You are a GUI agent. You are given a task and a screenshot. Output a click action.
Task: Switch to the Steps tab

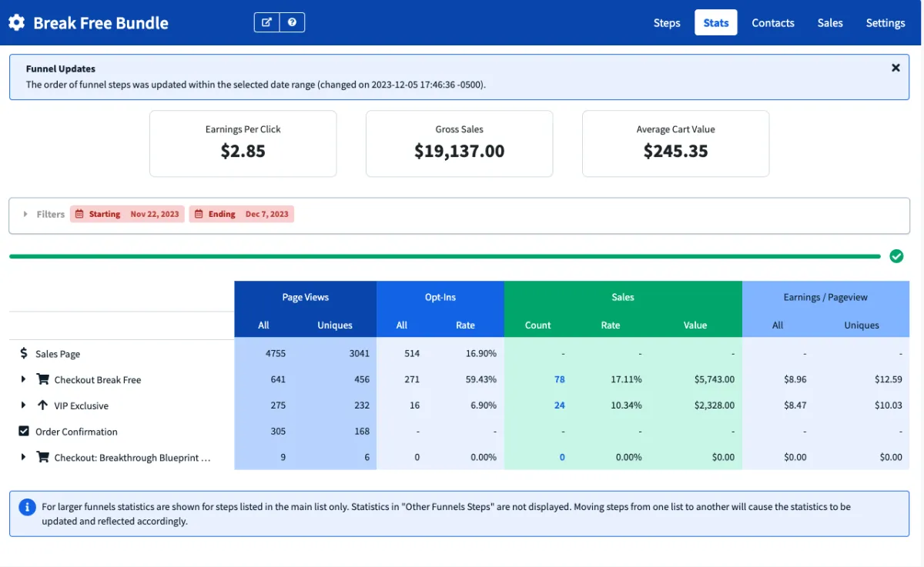tap(666, 22)
